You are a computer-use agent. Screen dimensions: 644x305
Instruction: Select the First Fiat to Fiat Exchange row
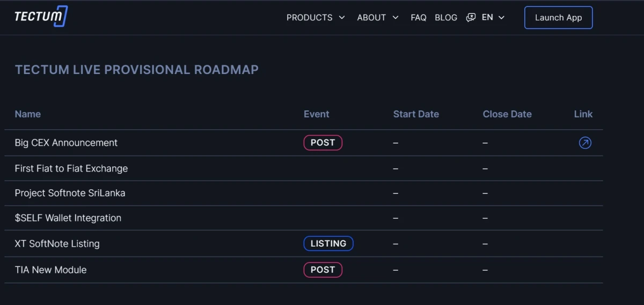tap(304, 168)
